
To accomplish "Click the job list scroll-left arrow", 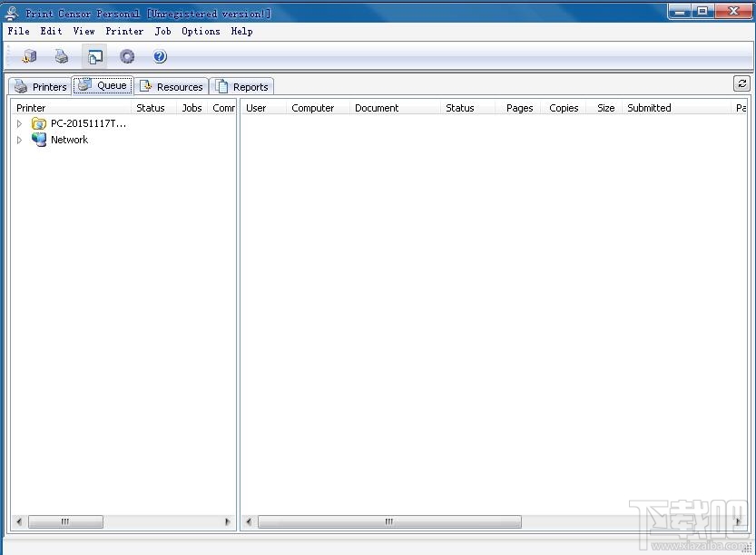I will [x=249, y=521].
